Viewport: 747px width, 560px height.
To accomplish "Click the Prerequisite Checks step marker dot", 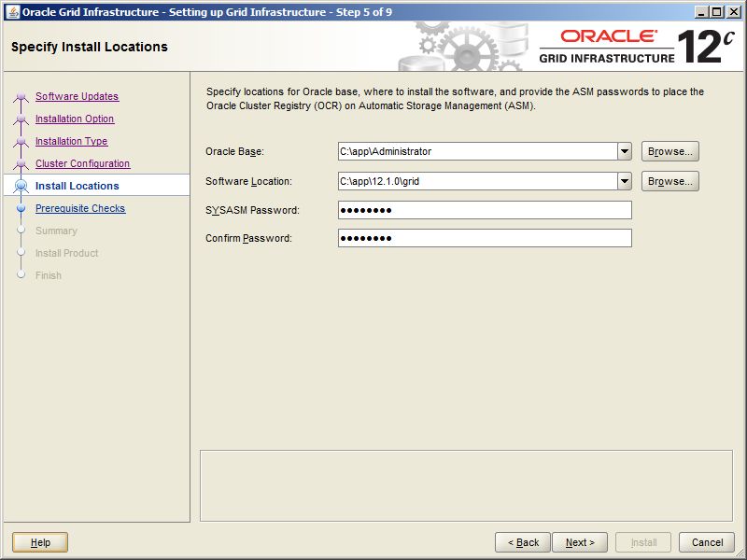I will (21, 208).
